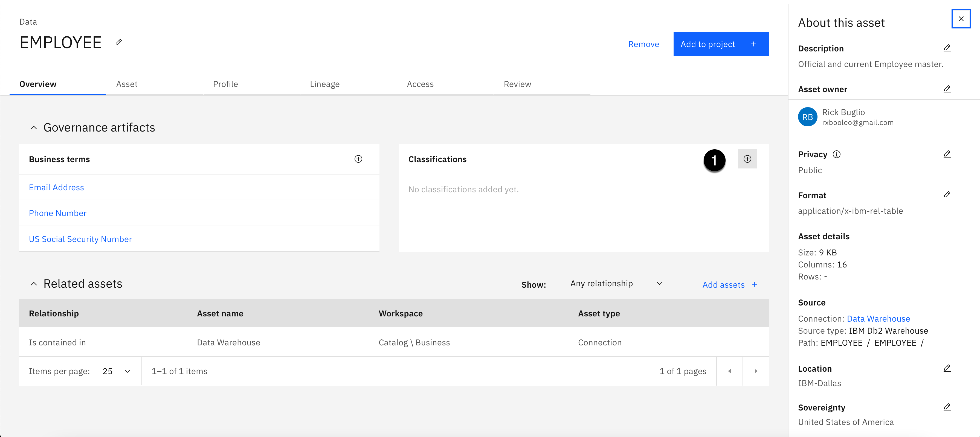Add a classification using plus icon
Image resolution: width=980 pixels, height=437 pixels.
[747, 159]
